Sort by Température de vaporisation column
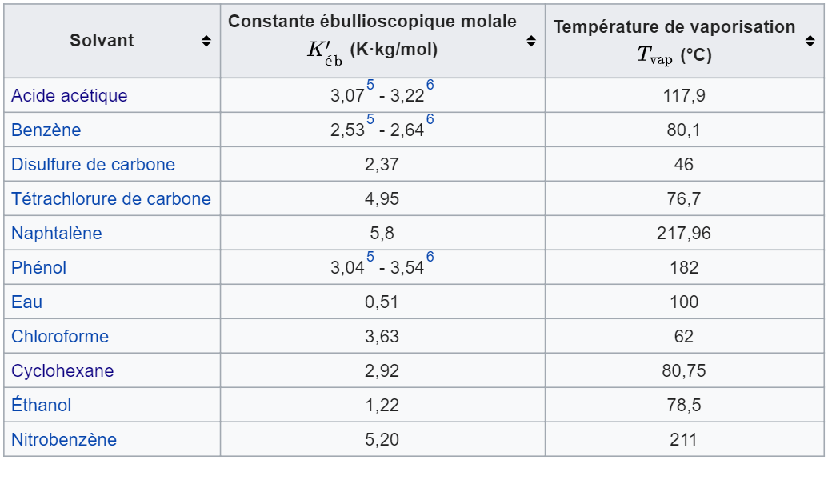This screenshot has height=504, width=840. 810,41
